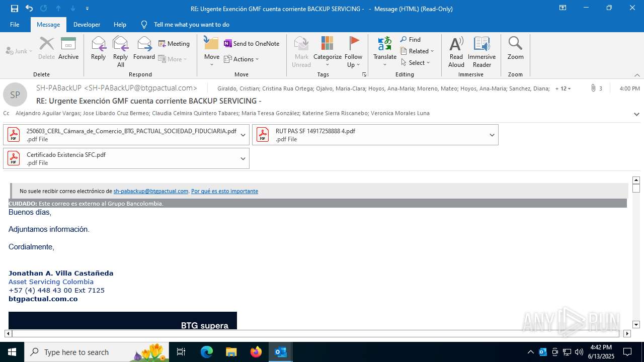The height and width of the screenshot is (362, 644).
Task: Start Read Aloud
Action: 456,52
